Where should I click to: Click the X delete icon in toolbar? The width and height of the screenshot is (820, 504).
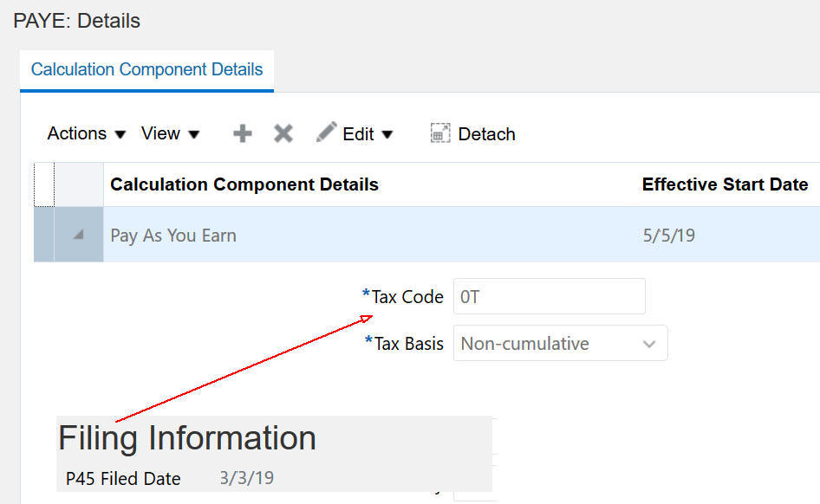tap(283, 133)
